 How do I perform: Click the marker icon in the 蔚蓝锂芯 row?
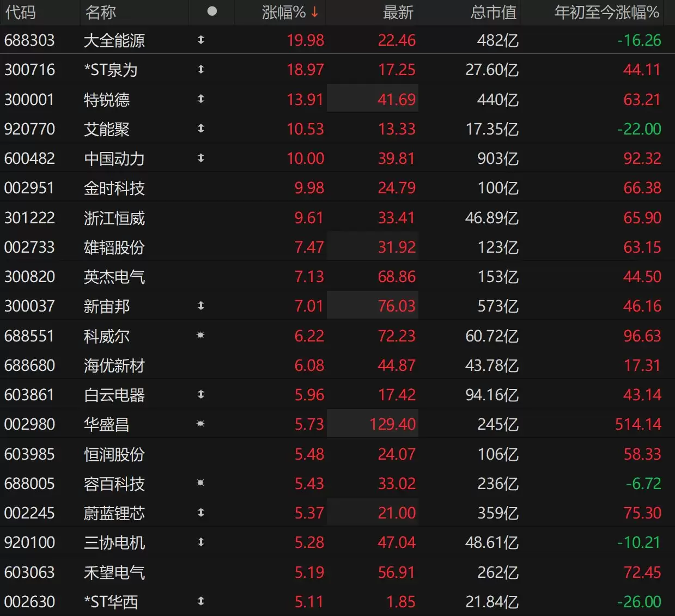tap(200, 512)
